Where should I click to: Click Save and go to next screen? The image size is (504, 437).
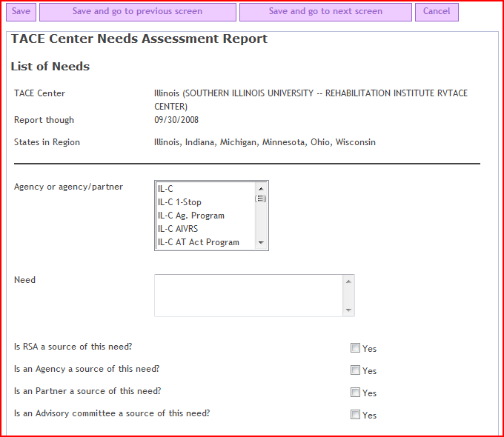coord(325,12)
